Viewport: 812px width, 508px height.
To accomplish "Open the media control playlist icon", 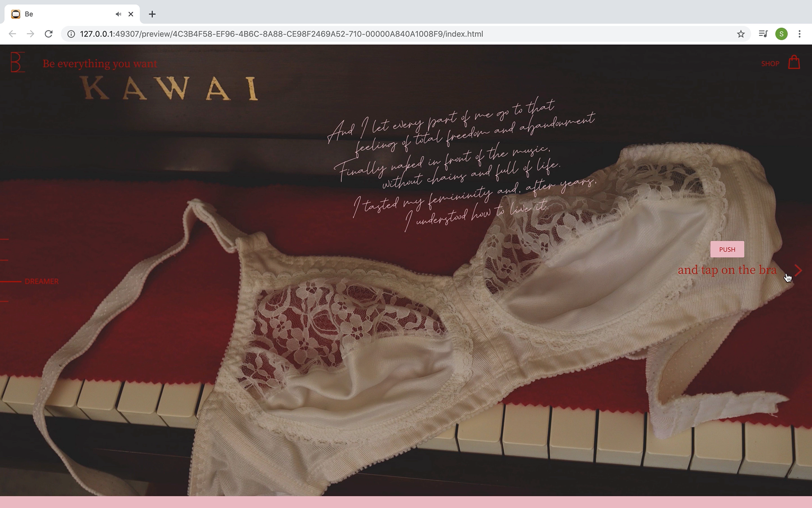I will [763, 34].
